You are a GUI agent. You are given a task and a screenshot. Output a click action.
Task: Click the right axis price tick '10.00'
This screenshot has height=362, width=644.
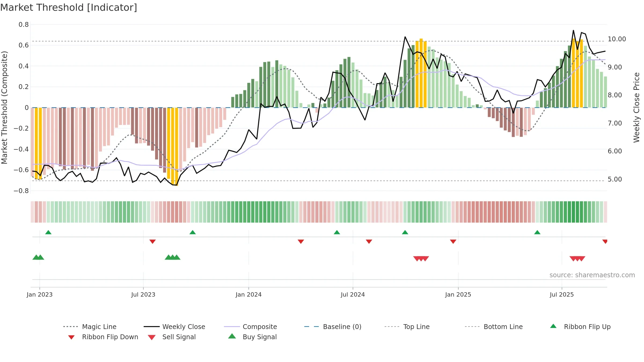pos(617,39)
